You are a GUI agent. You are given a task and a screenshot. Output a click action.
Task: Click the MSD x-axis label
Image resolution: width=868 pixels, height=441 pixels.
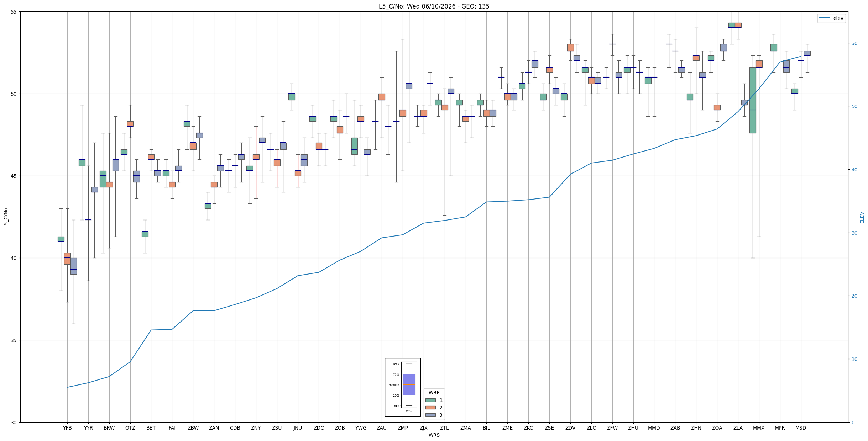801,428
